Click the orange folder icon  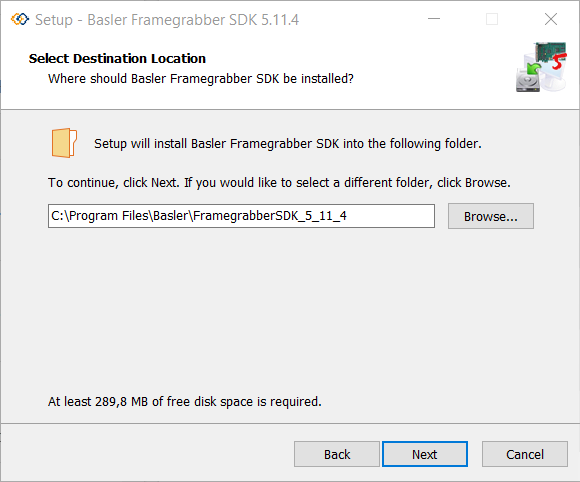64,143
